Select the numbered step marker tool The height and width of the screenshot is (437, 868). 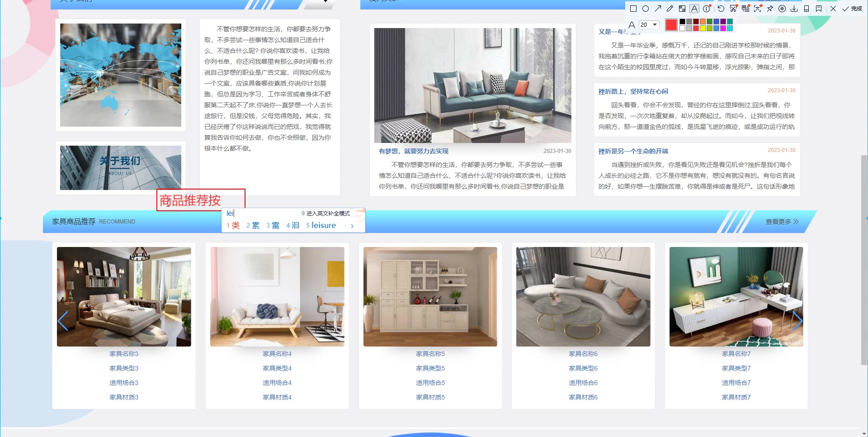(x=707, y=9)
